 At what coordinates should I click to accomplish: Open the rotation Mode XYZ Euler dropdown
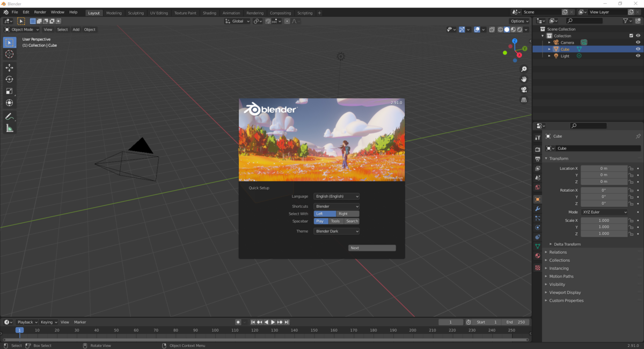[604, 212]
